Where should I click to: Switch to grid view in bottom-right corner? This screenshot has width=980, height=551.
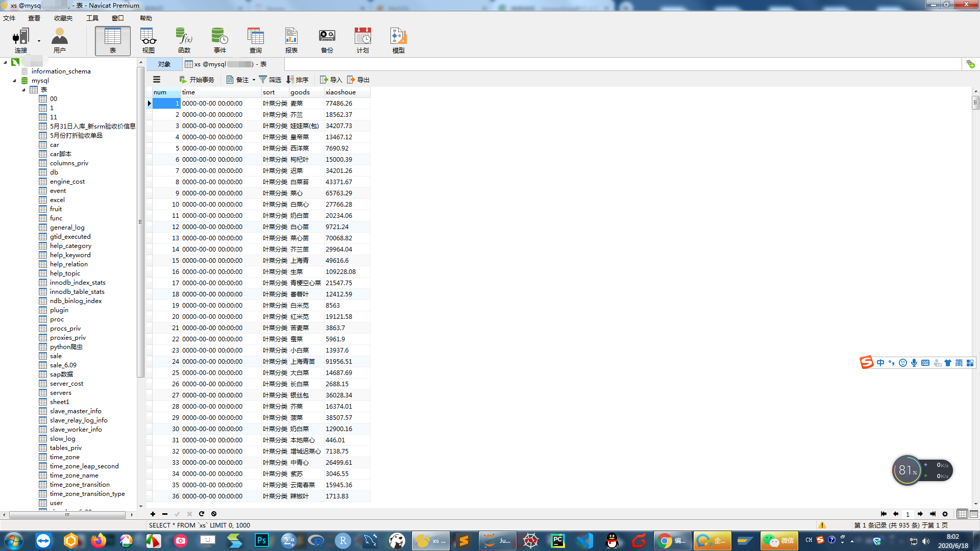point(962,514)
